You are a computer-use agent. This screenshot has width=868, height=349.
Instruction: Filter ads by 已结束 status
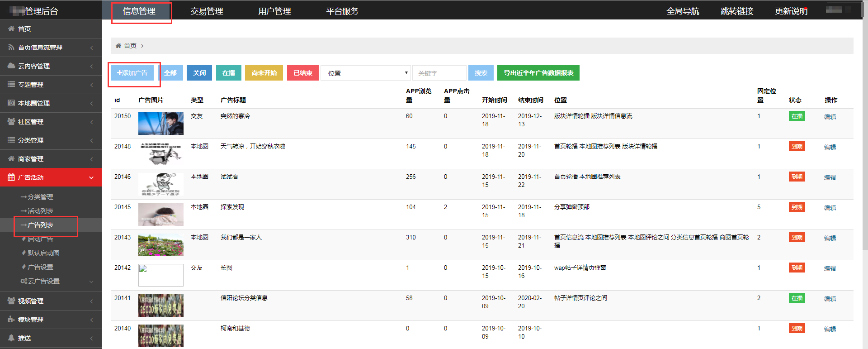pyautogui.click(x=303, y=73)
